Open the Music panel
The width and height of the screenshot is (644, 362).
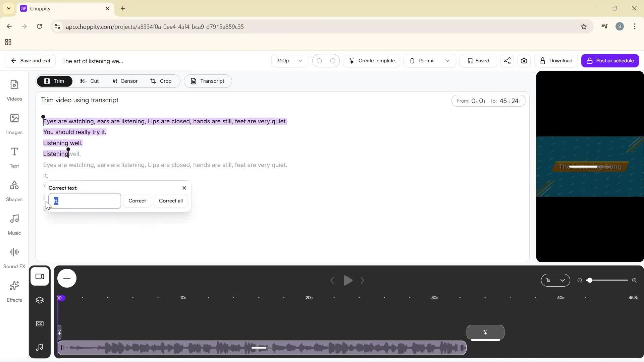click(14, 223)
